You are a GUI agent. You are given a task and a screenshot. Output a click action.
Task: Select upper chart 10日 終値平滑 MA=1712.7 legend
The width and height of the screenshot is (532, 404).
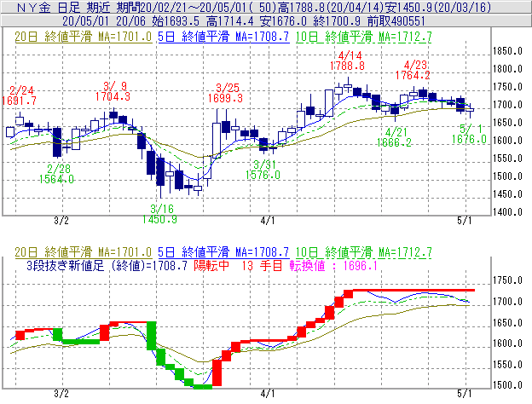click(x=364, y=37)
